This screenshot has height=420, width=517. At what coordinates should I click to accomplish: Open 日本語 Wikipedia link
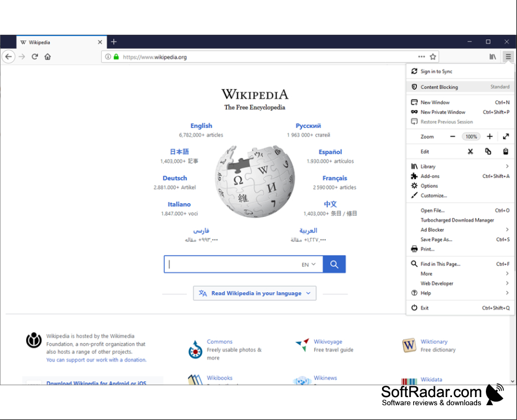tap(179, 152)
